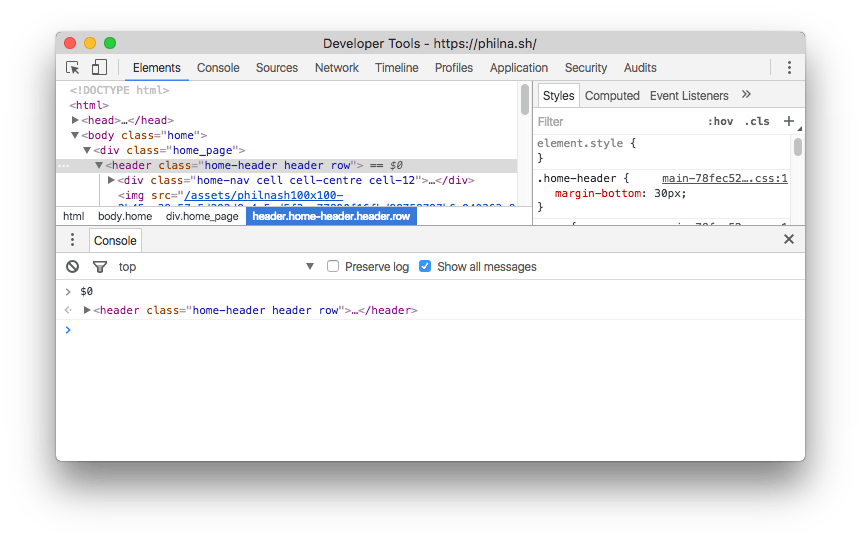Open the Security tab
The image size is (861, 541).
(x=586, y=68)
